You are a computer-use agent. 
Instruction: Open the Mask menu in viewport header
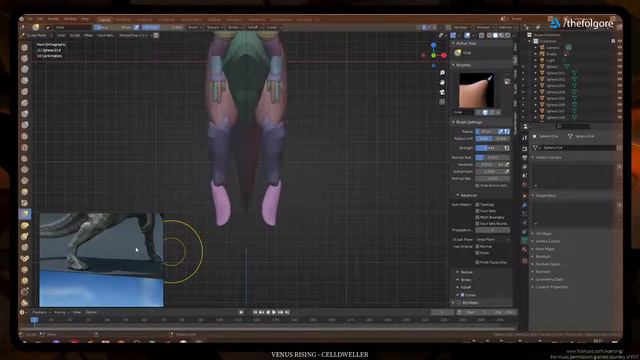coord(89,36)
